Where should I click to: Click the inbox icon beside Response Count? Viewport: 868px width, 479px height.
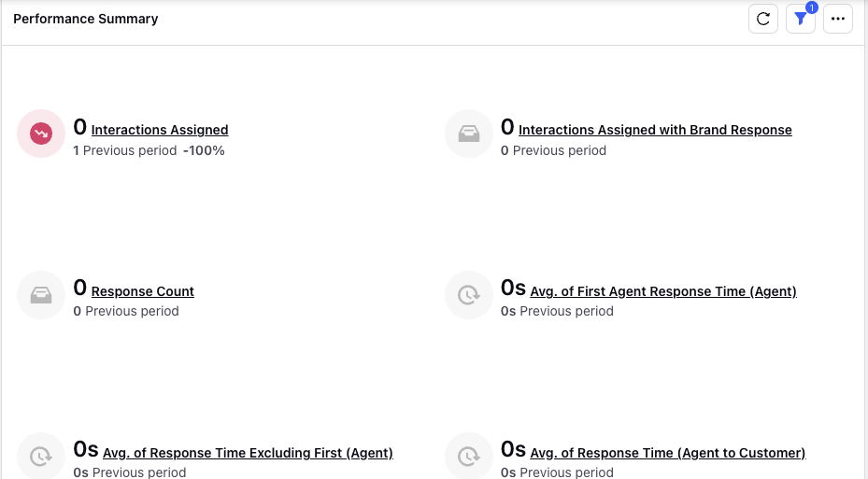coord(41,295)
